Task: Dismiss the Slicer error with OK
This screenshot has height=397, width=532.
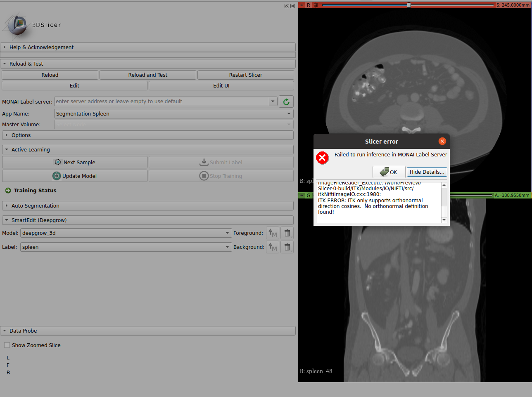Action: pyautogui.click(x=389, y=172)
